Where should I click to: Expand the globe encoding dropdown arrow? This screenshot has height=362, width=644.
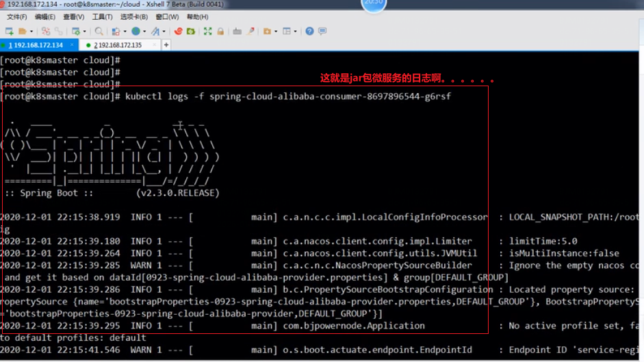144,31
